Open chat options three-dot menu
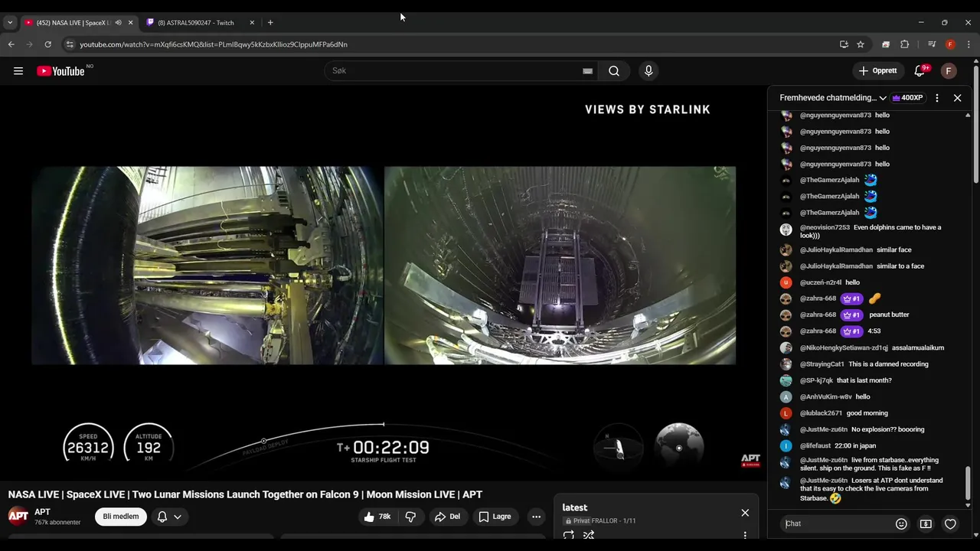980x551 pixels. [937, 98]
